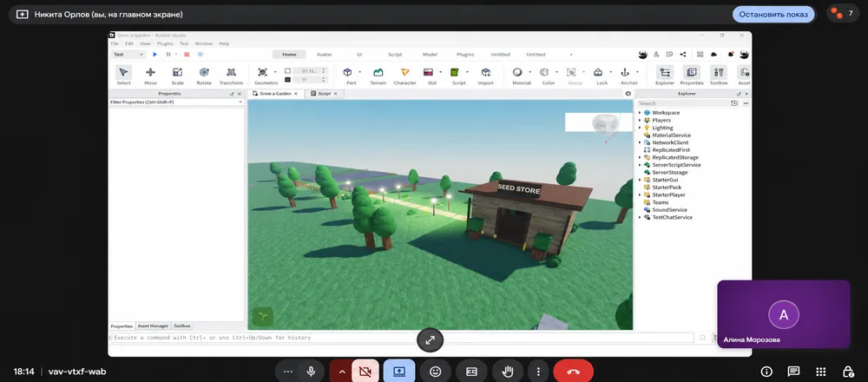The height and width of the screenshot is (382, 868).
Task: Open the Geometric mode dropdown arrow
Action: pyautogui.click(x=275, y=72)
